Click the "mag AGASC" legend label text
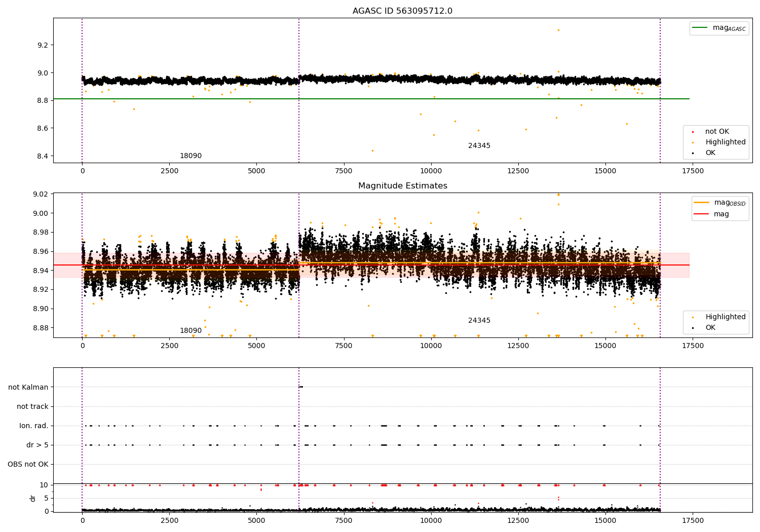This screenshot has width=760, height=532. 729,28
